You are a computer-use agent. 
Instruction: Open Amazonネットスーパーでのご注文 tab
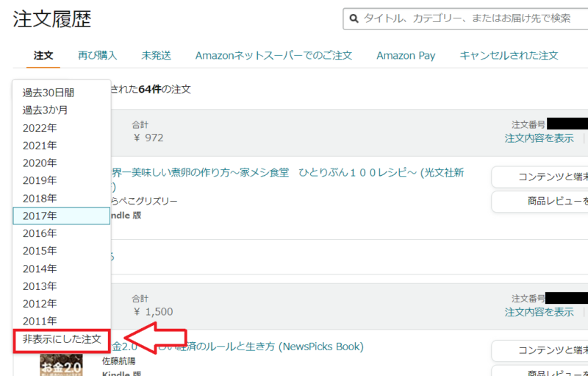click(273, 55)
